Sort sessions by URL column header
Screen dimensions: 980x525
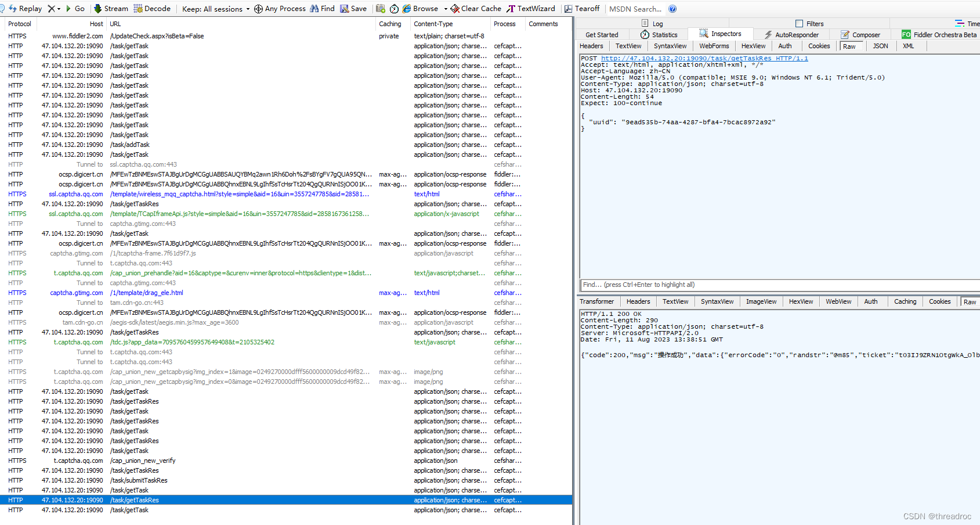tap(241, 24)
